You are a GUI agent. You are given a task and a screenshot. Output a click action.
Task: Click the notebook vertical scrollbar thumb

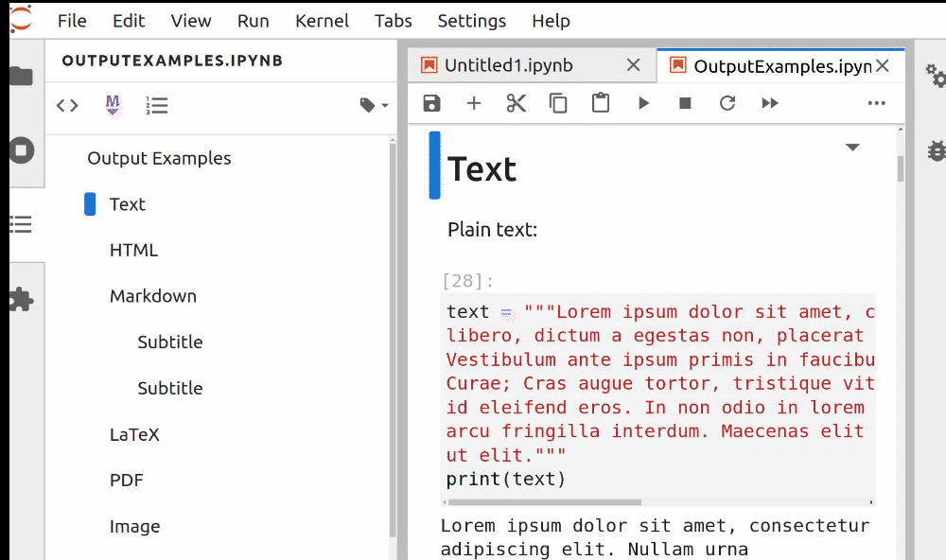point(901,169)
